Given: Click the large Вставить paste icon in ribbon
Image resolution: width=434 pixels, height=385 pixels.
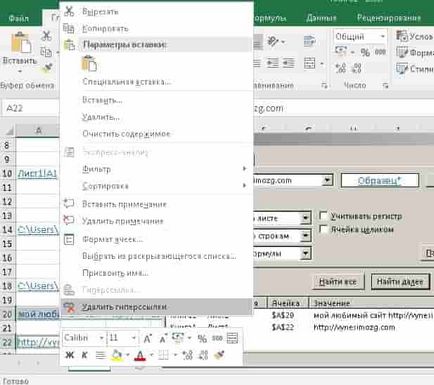Looking at the screenshot, I should point(20,43).
